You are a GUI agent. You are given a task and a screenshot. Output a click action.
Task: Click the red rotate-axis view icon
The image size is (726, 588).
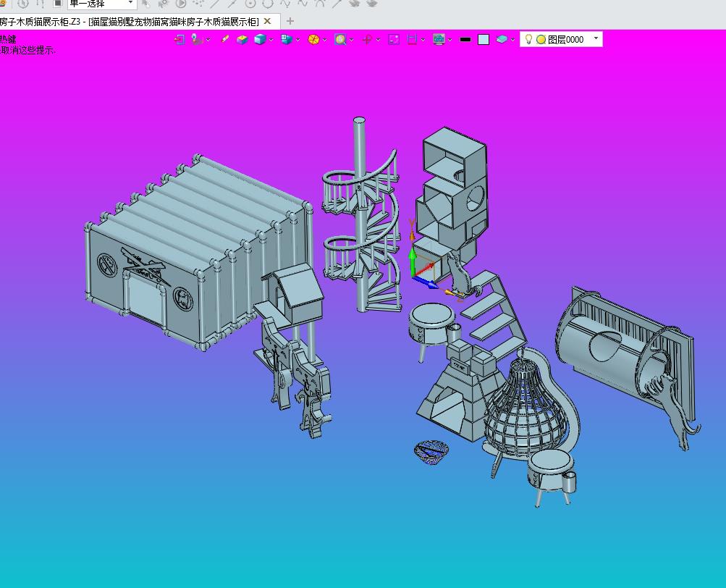tap(367, 39)
